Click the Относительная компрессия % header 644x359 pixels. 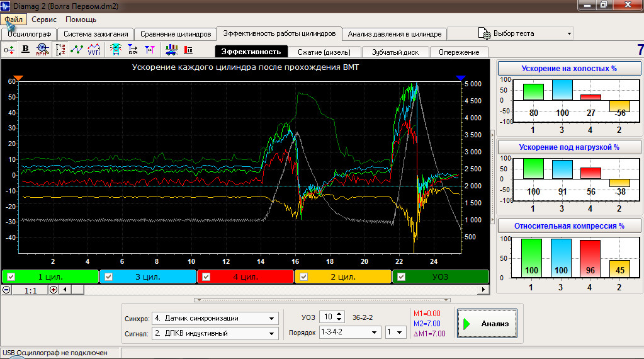[569, 226]
